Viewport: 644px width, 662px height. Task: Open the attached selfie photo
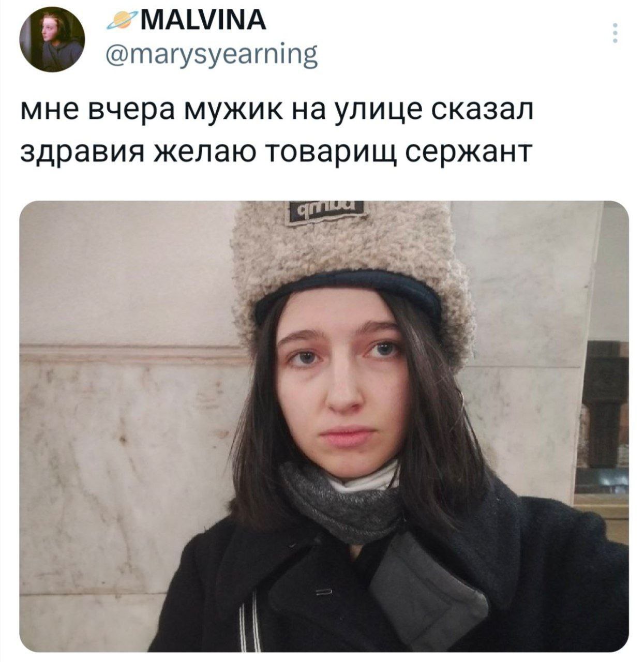tap(324, 426)
